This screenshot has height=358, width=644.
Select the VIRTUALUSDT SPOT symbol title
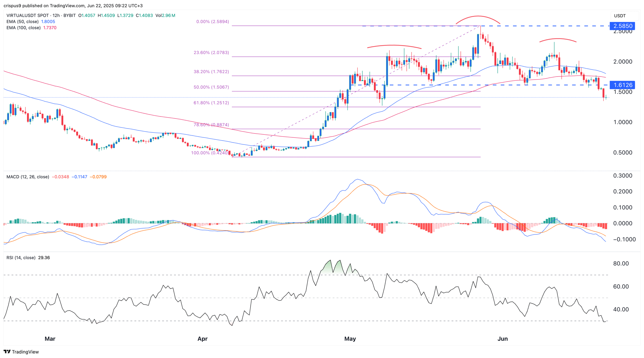click(28, 15)
